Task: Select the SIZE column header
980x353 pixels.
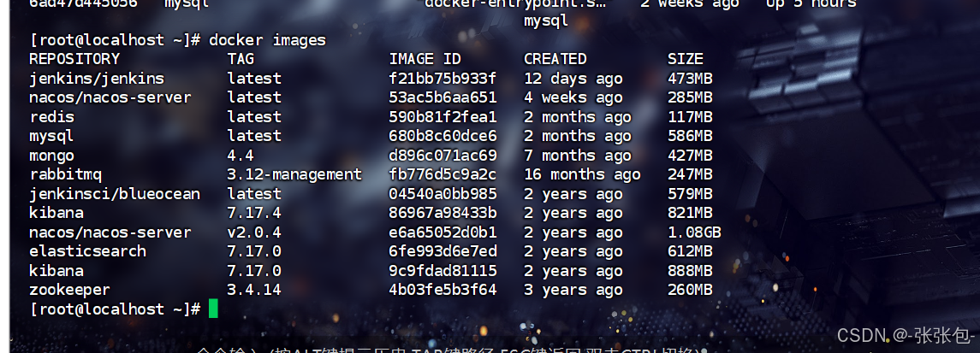Action: click(686, 59)
